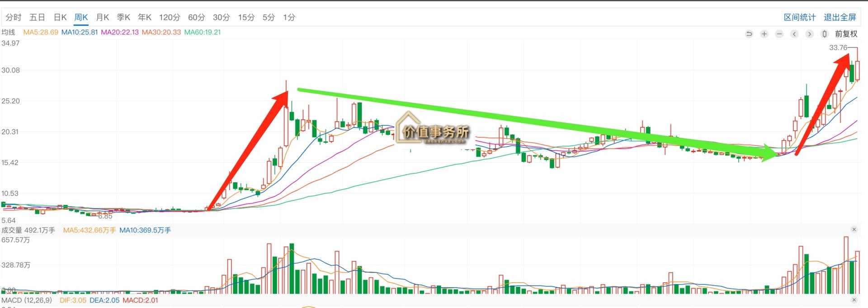
Task: Click the 34.97 price axis label
Action: [10, 43]
